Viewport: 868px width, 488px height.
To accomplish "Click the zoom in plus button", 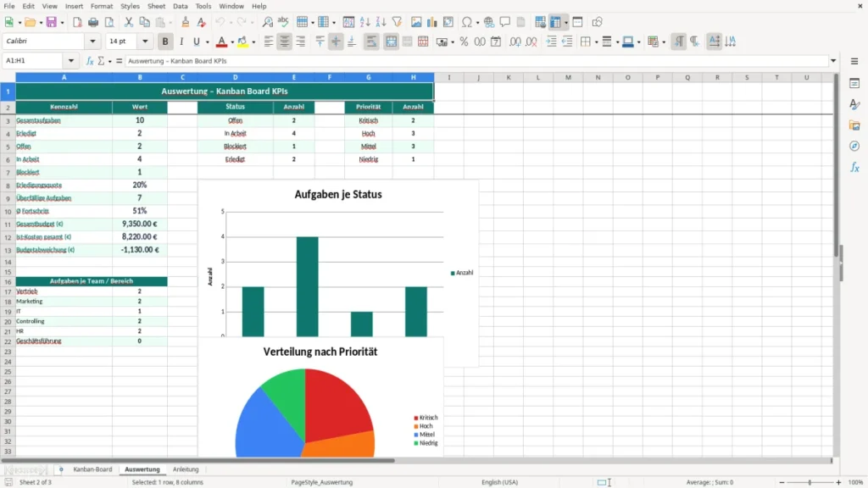I will coord(838,482).
